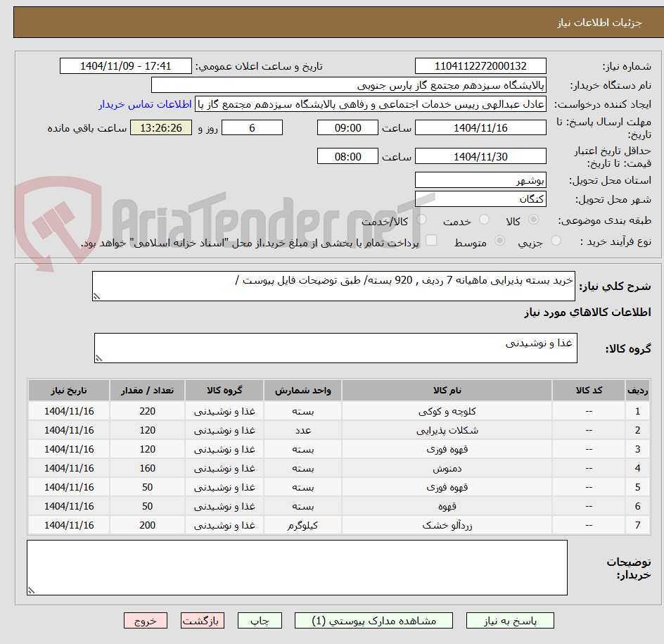Image resolution: width=664 pixels, height=644 pixels.
Task: Click the remaining time field 13:26:26
Action: click(161, 127)
